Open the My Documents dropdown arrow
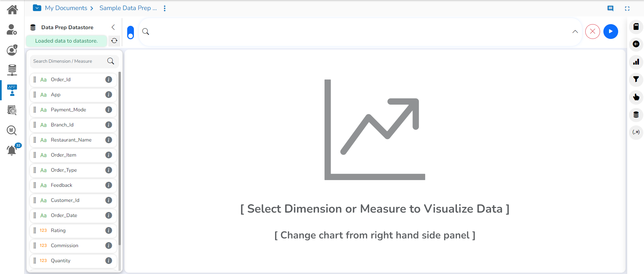Screen dimensions: 644x274 [37, 8]
